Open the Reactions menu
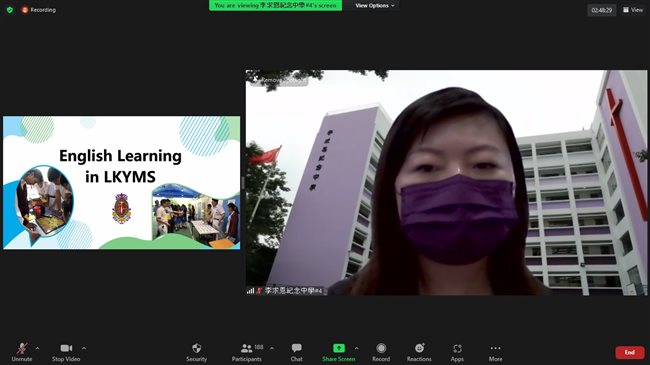Screen dimensions: 650x365 [x=419, y=352]
